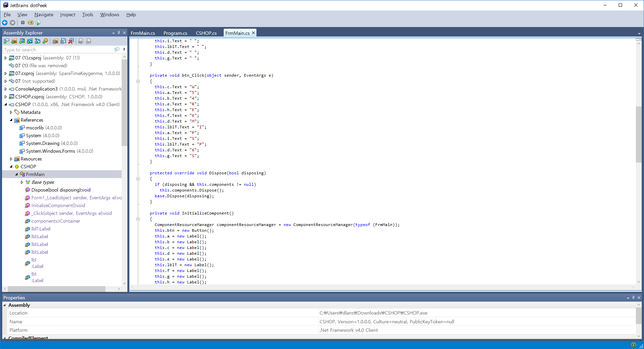
Task: Open the File menu
Action: [x=7, y=15]
